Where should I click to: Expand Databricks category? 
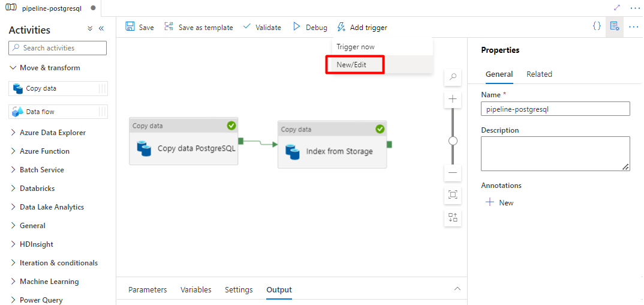click(x=32, y=189)
